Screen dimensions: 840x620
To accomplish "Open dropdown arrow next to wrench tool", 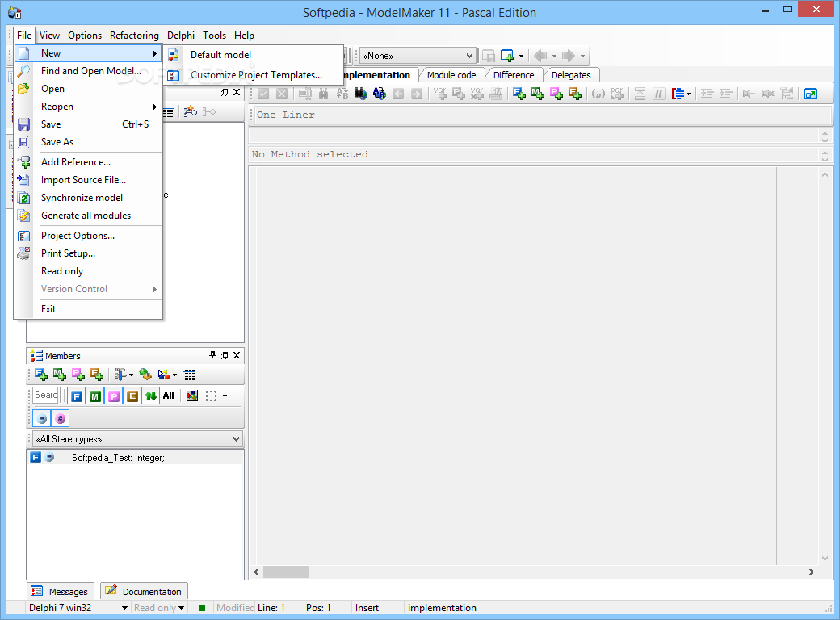I will pyautogui.click(x=131, y=375).
